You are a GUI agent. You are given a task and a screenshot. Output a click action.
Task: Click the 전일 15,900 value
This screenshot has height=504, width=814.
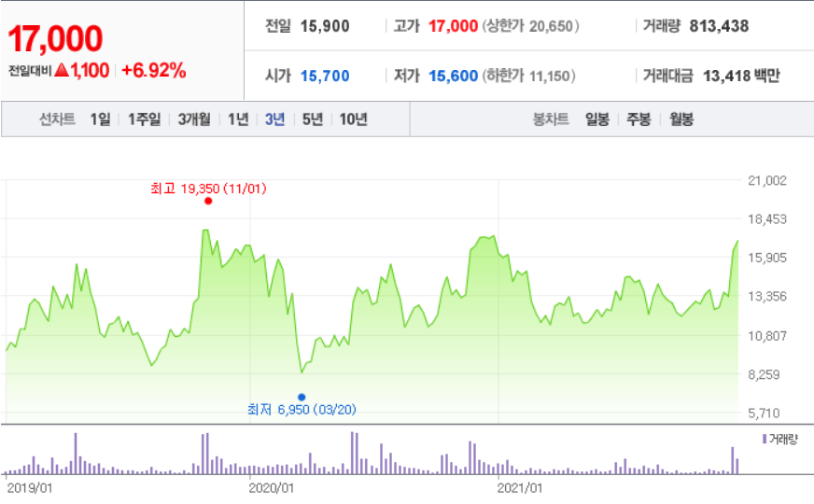click(x=325, y=26)
